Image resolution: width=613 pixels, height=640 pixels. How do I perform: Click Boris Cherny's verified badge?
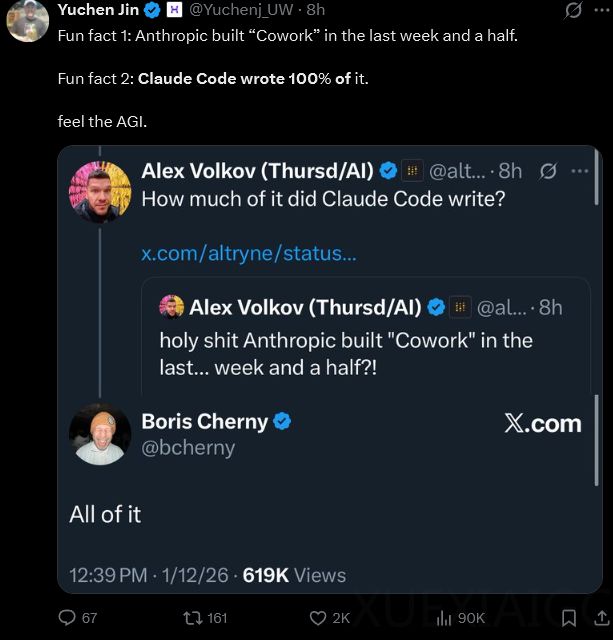pos(282,421)
